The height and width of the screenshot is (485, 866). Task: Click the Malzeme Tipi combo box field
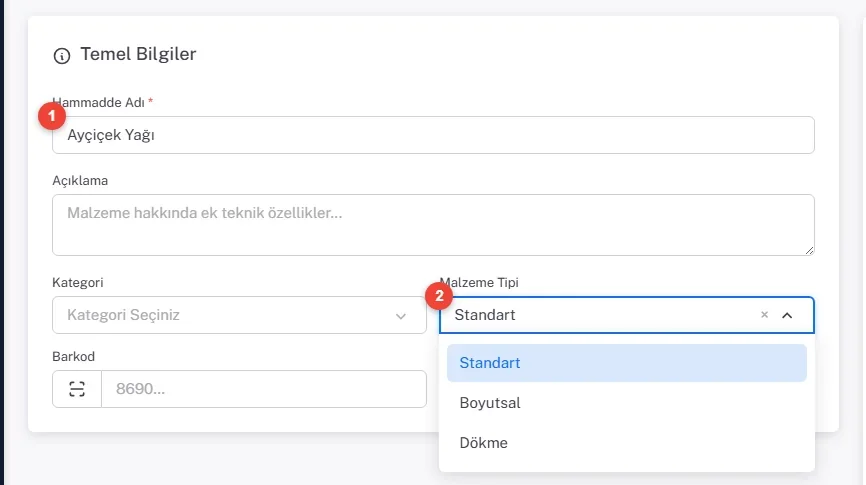627,315
